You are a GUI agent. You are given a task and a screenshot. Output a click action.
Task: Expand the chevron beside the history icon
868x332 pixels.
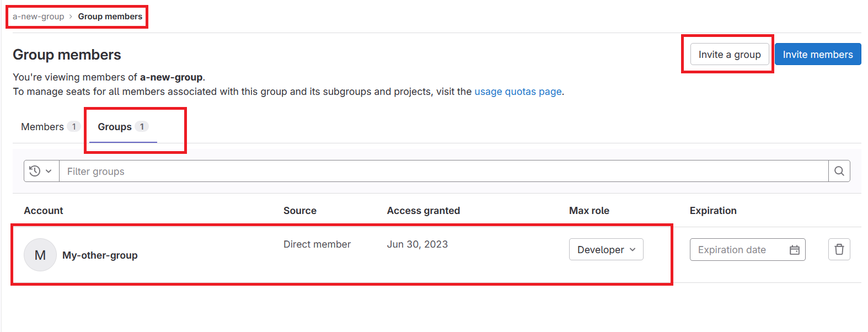[49, 171]
